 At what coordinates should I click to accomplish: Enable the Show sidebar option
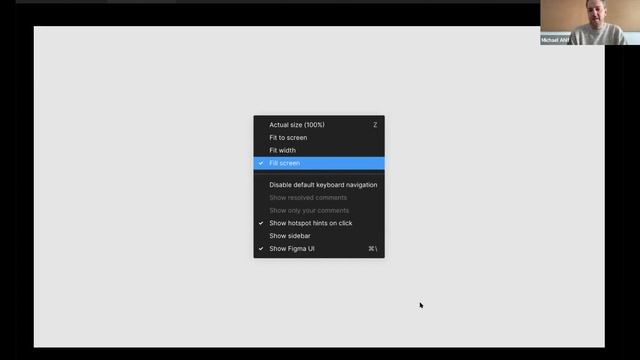pyautogui.click(x=319, y=236)
